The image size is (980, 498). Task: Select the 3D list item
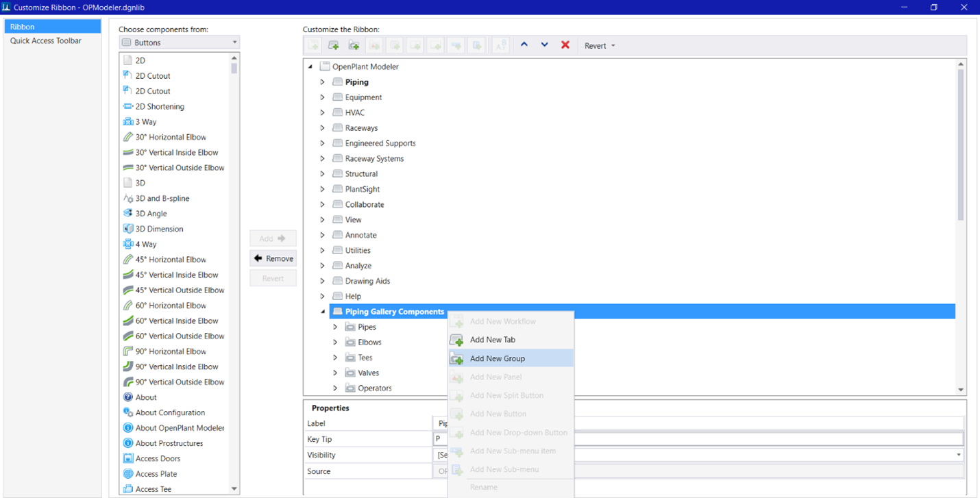click(140, 183)
